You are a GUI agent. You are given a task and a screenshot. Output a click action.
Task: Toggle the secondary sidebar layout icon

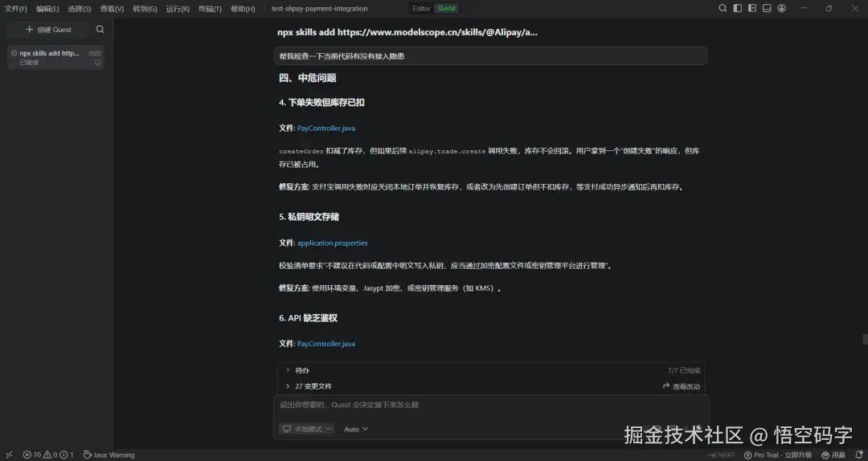tap(751, 8)
